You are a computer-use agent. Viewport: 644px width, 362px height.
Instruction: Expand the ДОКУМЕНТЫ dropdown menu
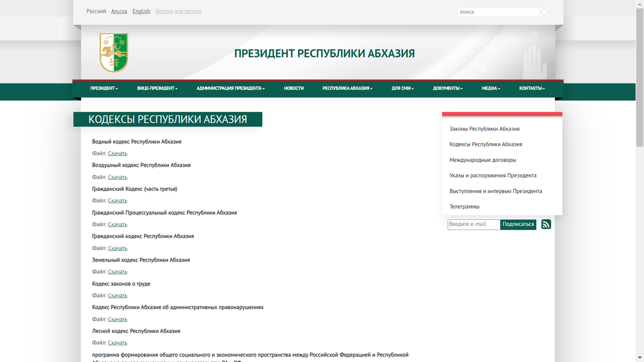448,88
